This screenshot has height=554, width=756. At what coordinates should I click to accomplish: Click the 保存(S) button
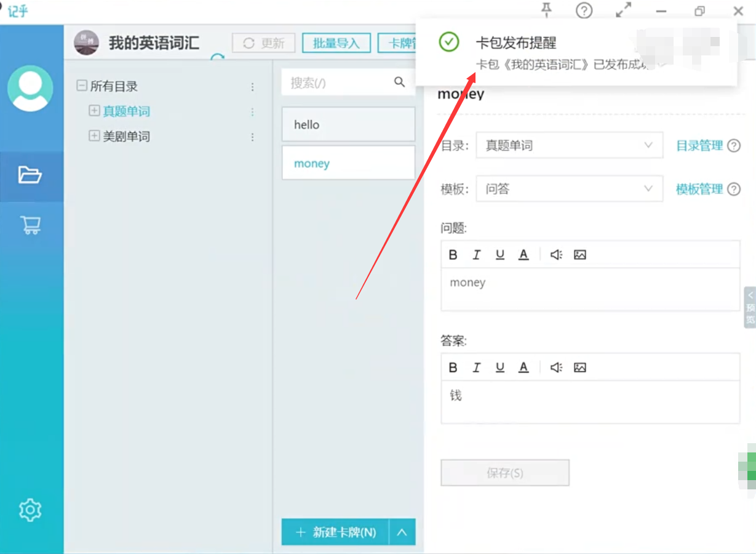point(505,473)
